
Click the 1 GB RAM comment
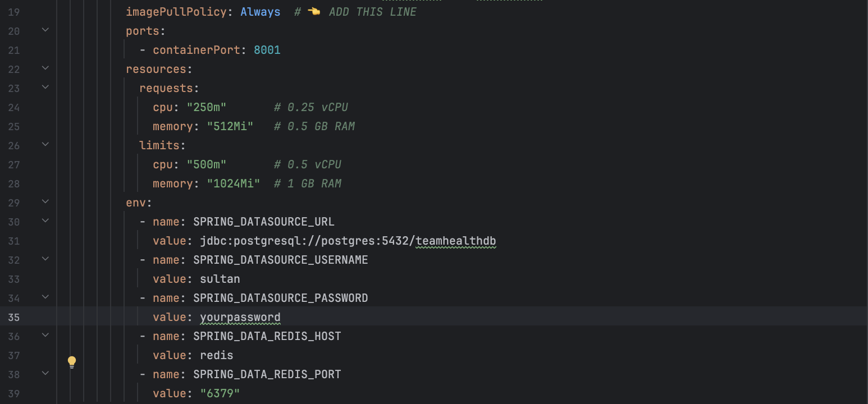point(308,184)
